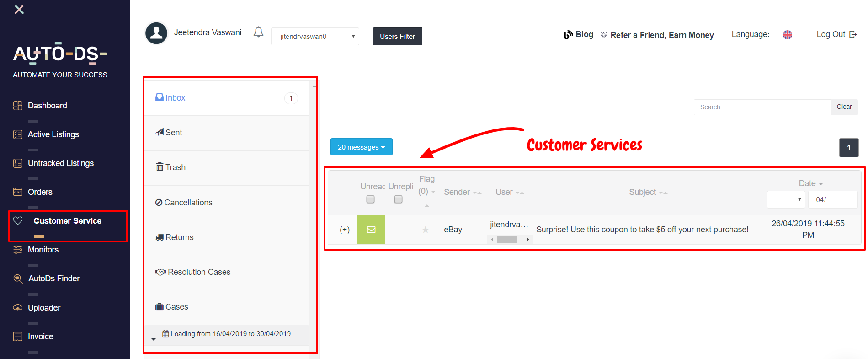Expand the date range loading caret
This screenshot has height=359, width=868.
tap(154, 339)
